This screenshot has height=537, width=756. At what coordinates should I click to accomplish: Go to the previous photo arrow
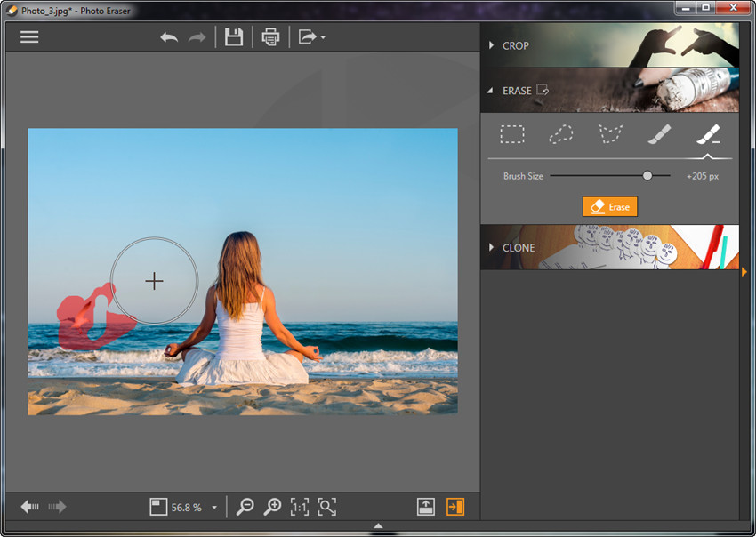click(x=30, y=507)
